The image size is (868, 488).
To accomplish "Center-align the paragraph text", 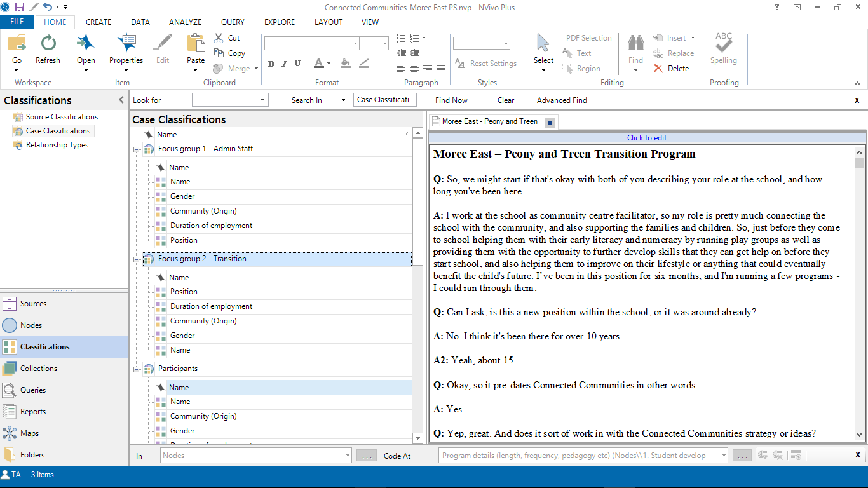I will pos(414,69).
